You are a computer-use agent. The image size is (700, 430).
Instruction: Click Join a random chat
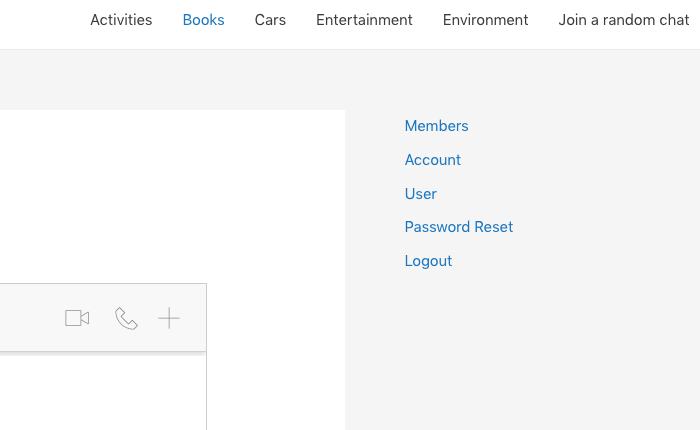click(x=624, y=20)
